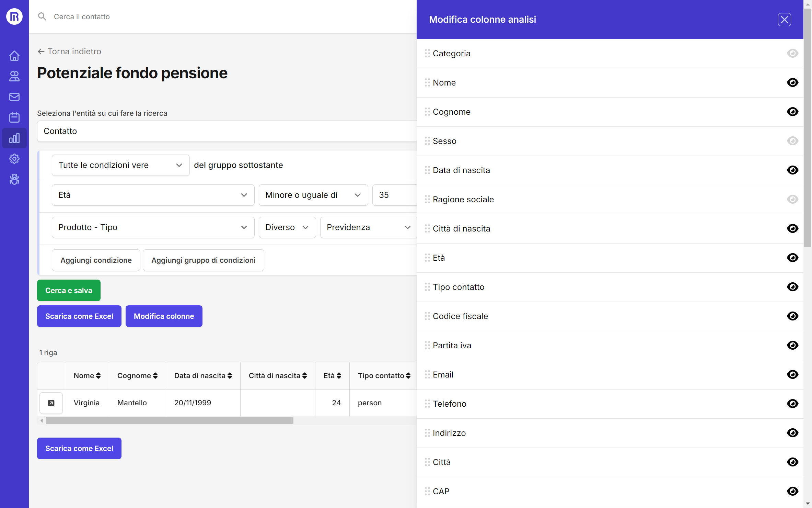Open the settings gear icon in sidebar
812x508 pixels.
tap(14, 159)
